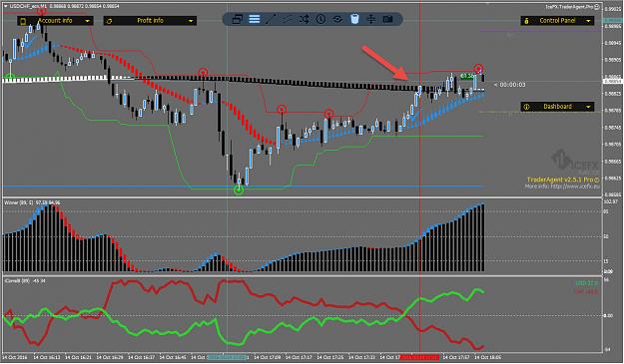624x364 pixels.
Task: Click the current price label on price scale
Action: click(x=613, y=81)
